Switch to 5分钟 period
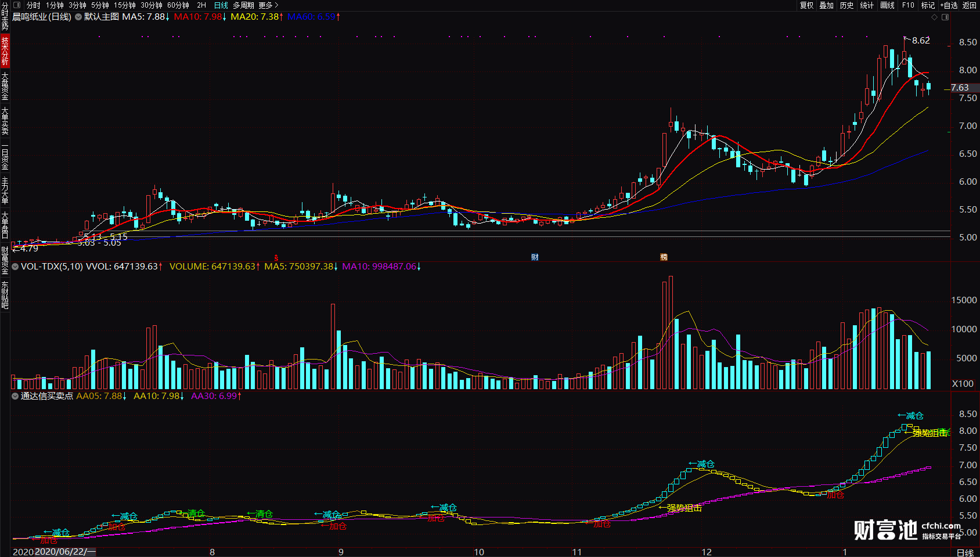The width and height of the screenshot is (980, 557). 100,5
